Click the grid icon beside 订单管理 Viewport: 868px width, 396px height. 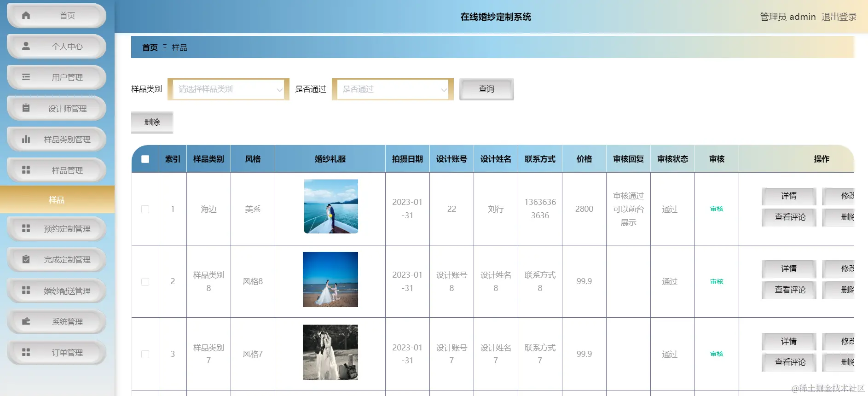tap(26, 352)
